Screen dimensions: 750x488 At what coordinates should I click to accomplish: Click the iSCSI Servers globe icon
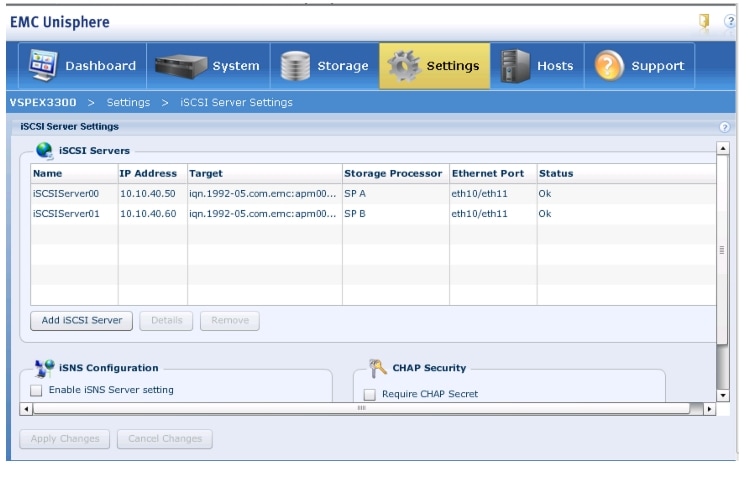point(44,150)
